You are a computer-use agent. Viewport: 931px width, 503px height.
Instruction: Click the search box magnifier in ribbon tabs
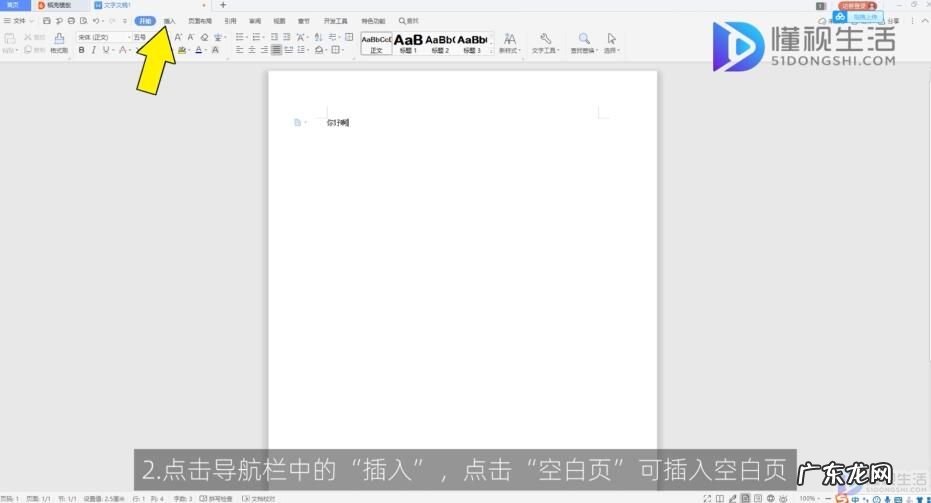click(x=402, y=21)
